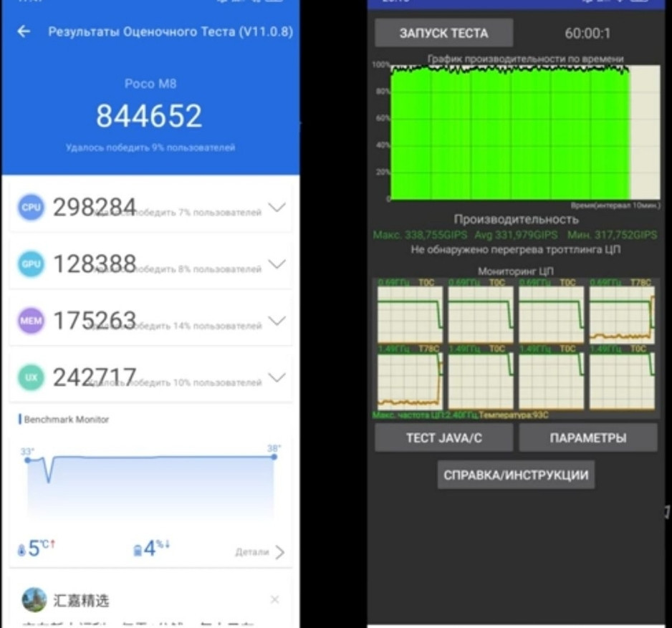Click the green UX score icon
This screenshot has width=672, height=628.
[31, 377]
